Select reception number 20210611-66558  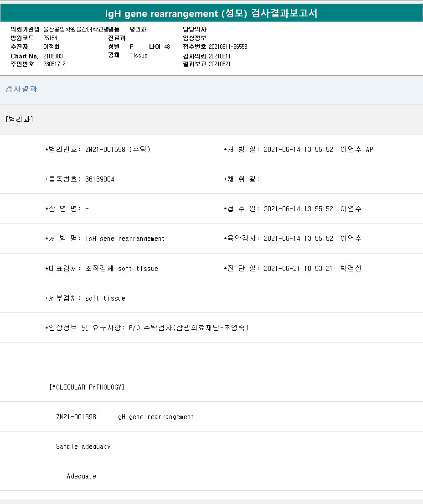(x=228, y=47)
